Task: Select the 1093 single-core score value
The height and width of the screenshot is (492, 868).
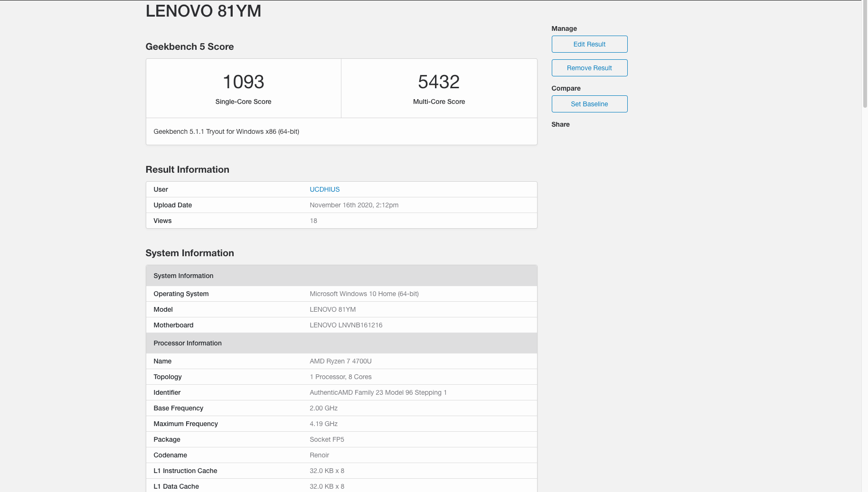Action: click(243, 82)
